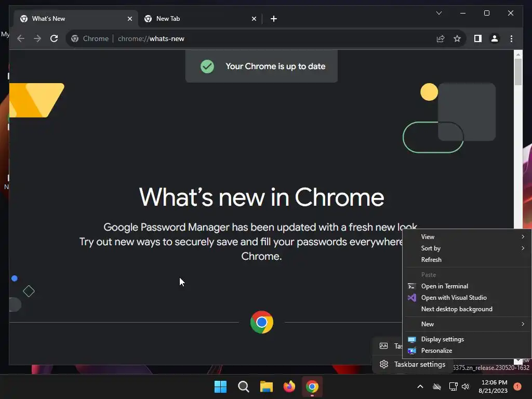This screenshot has height=399, width=532.
Task: Click the Chrome icon in taskbar
Action: tap(312, 387)
